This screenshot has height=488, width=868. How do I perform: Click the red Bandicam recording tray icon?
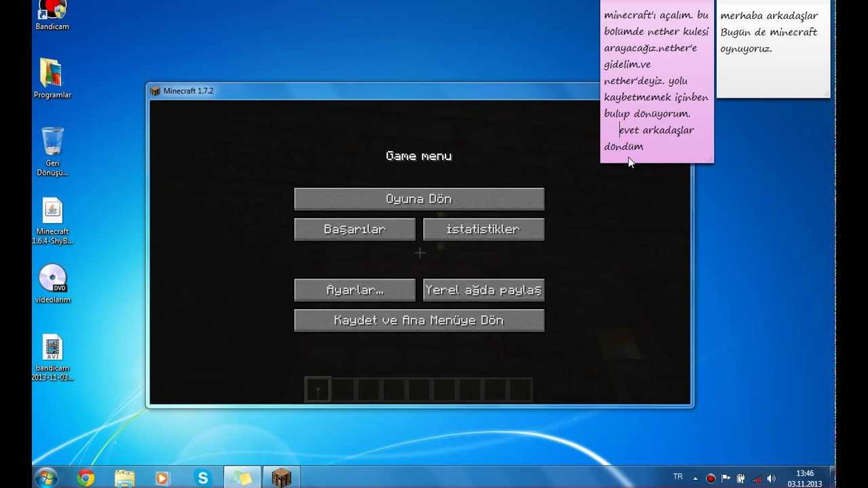point(711,479)
